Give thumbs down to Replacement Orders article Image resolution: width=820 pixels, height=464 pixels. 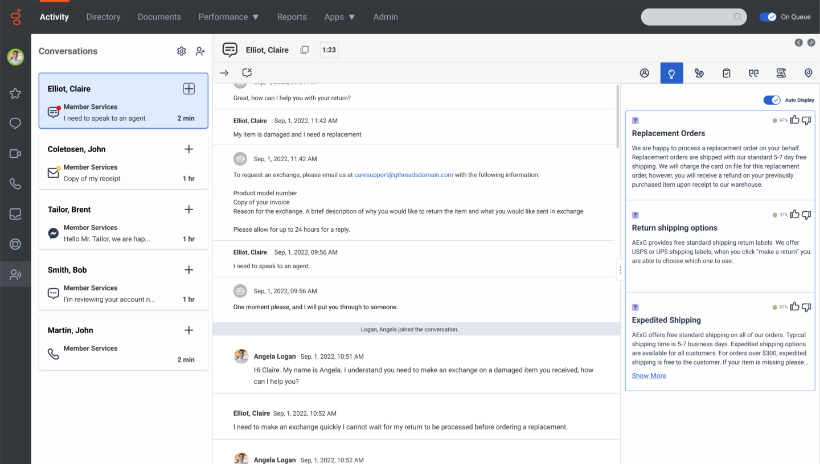[x=807, y=120]
